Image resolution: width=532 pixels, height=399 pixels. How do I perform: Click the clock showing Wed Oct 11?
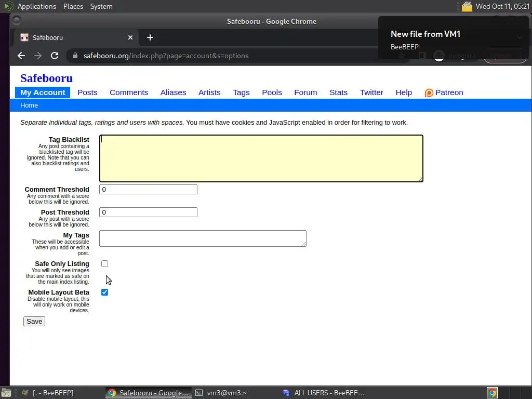point(502,6)
